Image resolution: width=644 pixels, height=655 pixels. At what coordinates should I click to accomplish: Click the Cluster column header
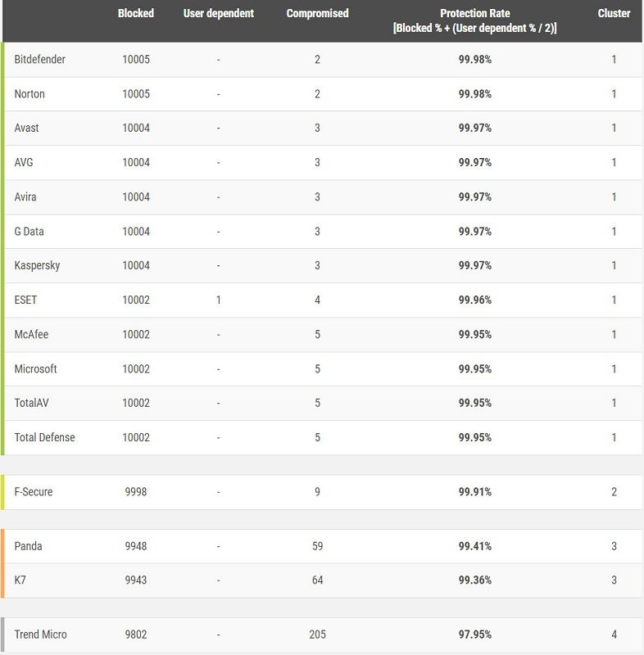coord(614,13)
